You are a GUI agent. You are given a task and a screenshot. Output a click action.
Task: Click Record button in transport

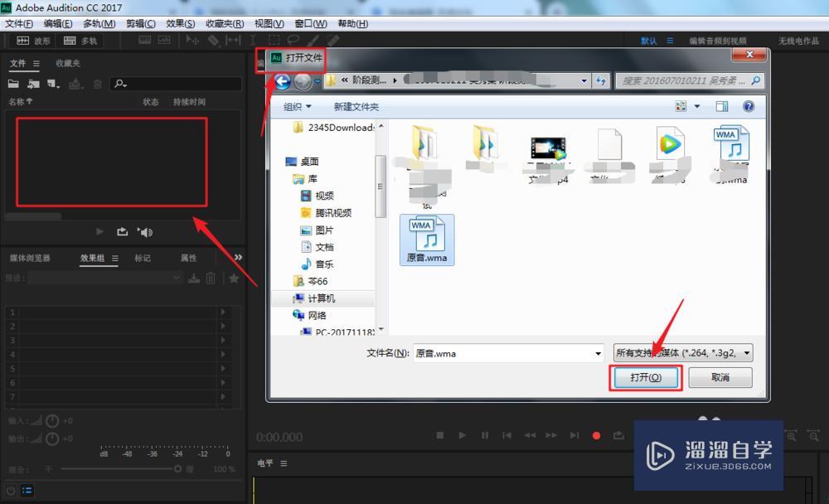click(596, 436)
